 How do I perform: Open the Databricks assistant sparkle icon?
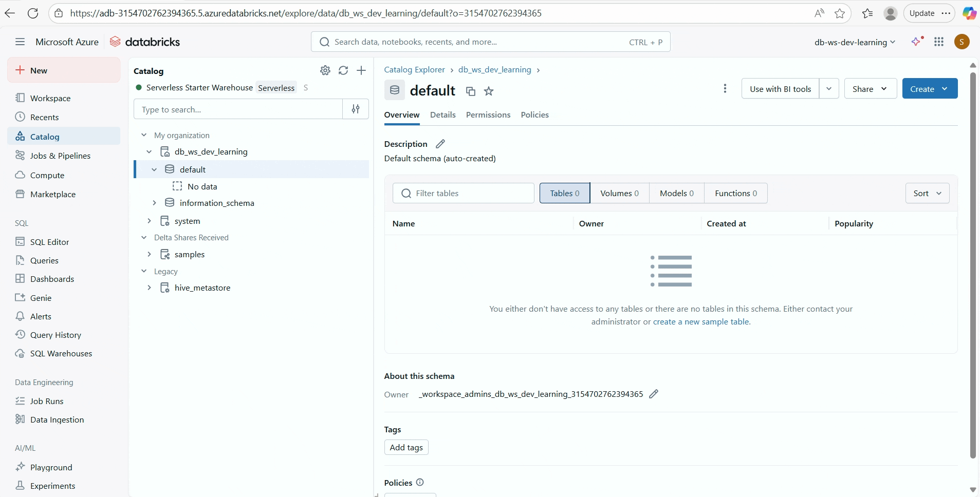point(917,42)
